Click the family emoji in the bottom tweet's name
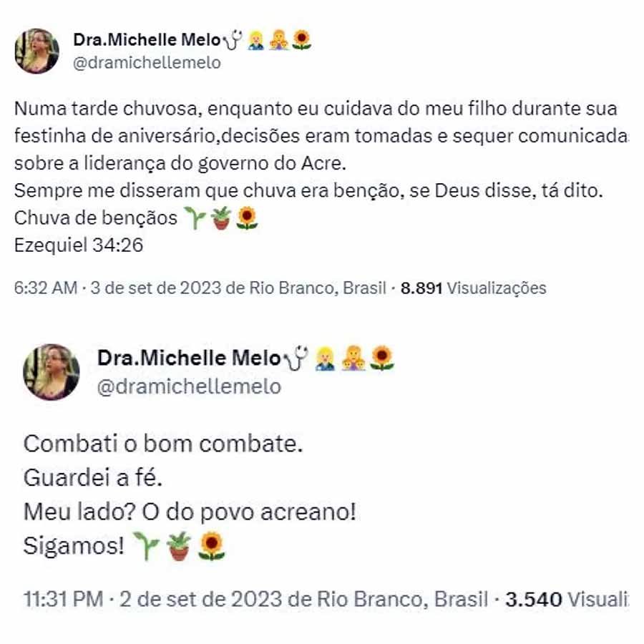Screen dimensions: 644x644 point(353,358)
